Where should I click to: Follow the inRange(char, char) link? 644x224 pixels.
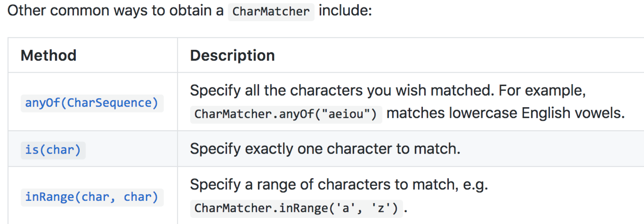point(92,197)
